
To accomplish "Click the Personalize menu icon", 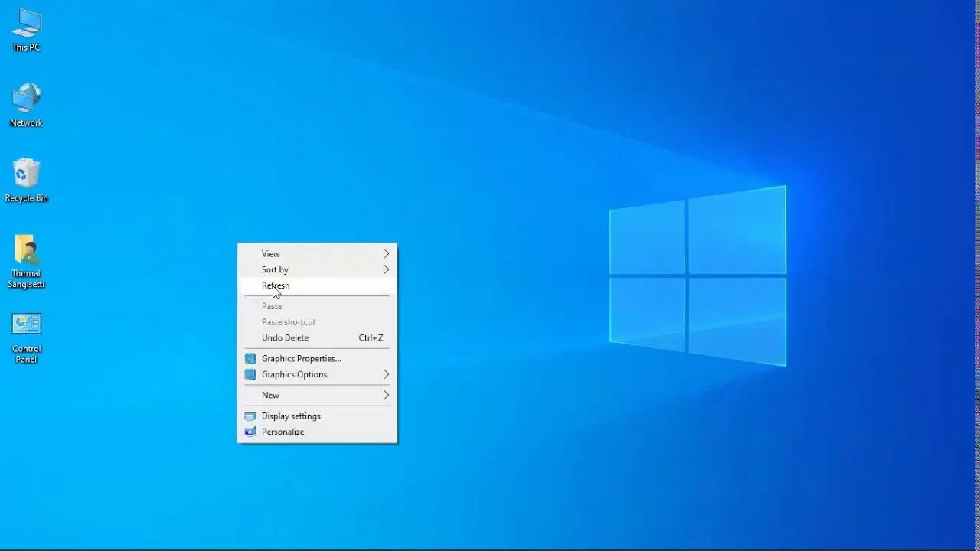I will [250, 432].
